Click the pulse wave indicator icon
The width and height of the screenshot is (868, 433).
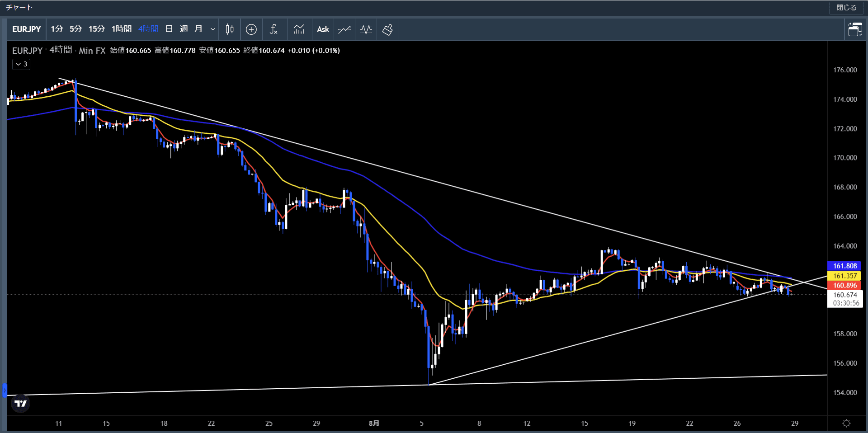[366, 29]
